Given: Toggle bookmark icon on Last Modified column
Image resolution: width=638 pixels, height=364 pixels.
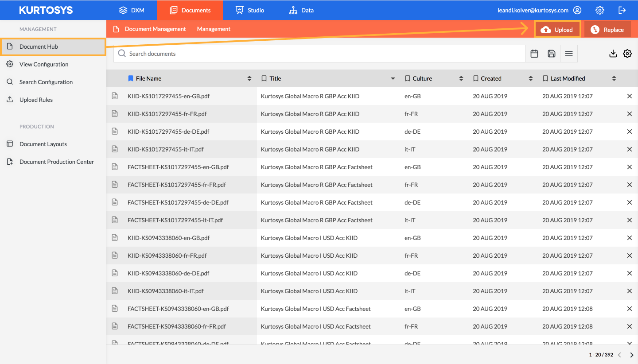Looking at the screenshot, I should [545, 78].
